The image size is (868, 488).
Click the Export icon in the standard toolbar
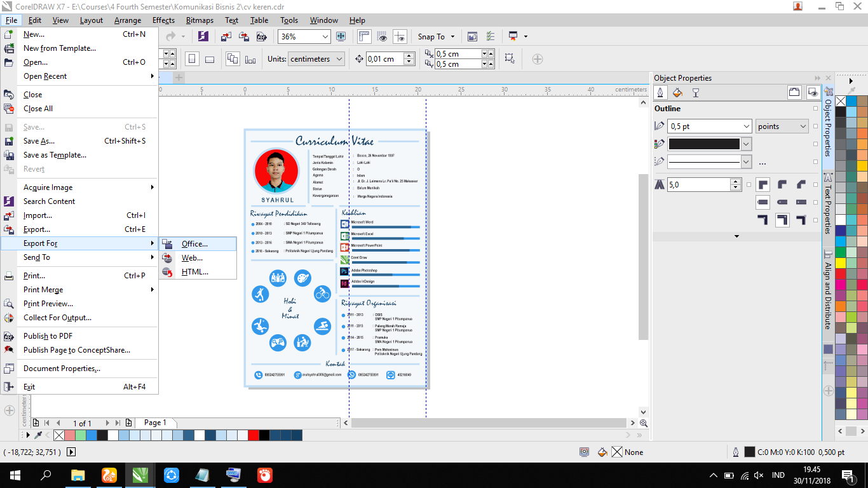[243, 37]
